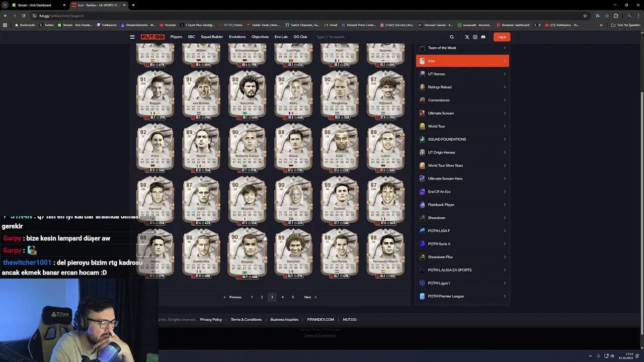Go to page 1
644x362 pixels.
[252, 297]
